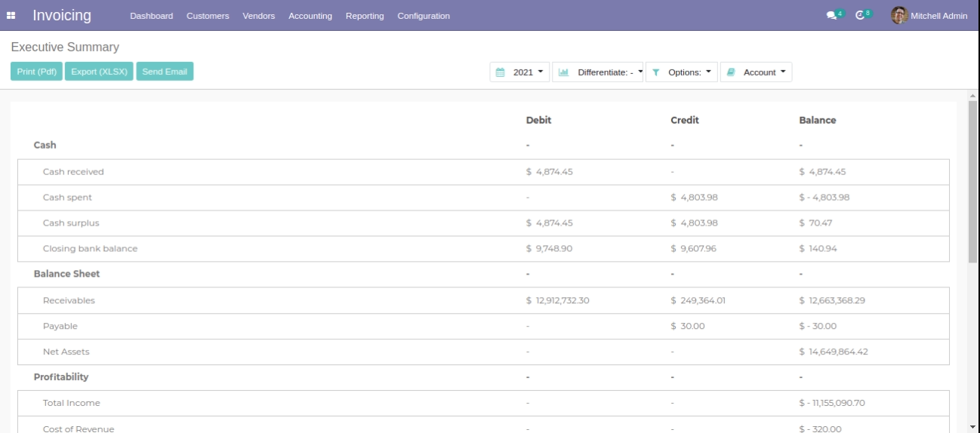Expand the Account dropdown
The width and height of the screenshot is (980, 433).
click(x=764, y=72)
